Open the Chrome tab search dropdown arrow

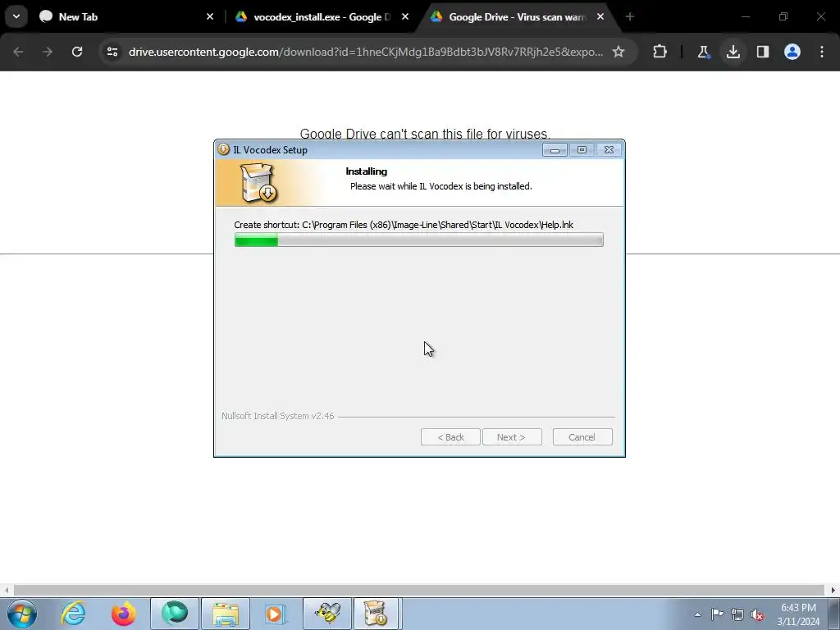[16, 16]
